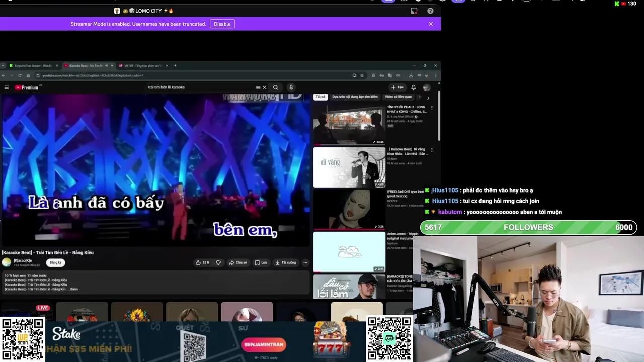Click the first Hius1105 chat message
This screenshot has height=362, width=644.
(479, 190)
